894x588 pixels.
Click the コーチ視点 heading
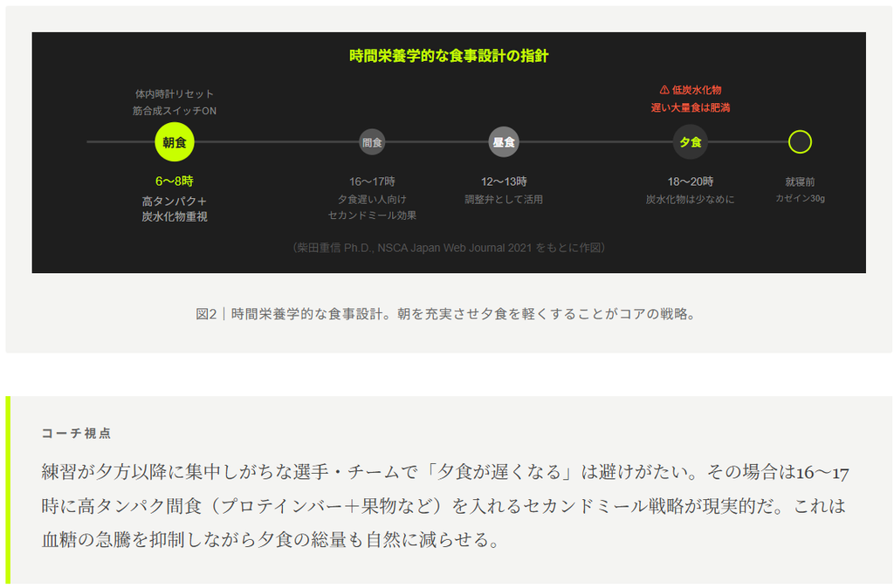pos(76,433)
